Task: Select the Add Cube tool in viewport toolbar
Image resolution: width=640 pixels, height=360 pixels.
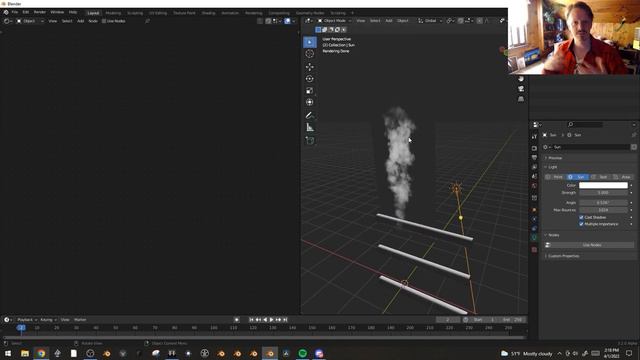Action: pos(310,140)
